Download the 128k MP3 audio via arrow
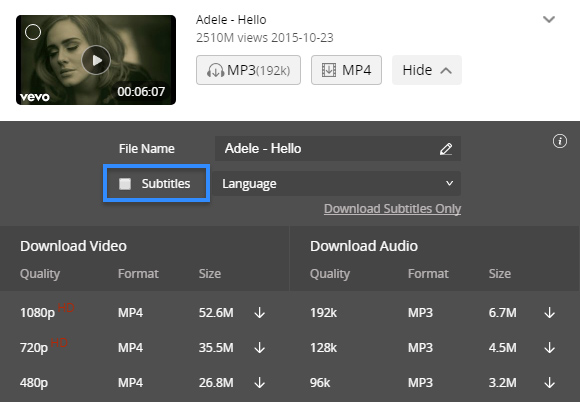The height and width of the screenshot is (402, 580). click(x=550, y=348)
